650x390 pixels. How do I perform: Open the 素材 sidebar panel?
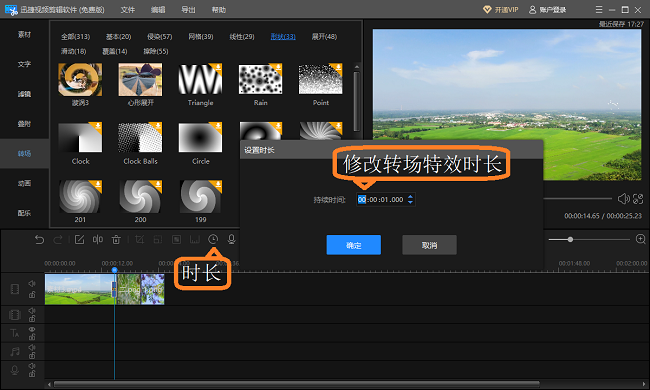[24, 34]
